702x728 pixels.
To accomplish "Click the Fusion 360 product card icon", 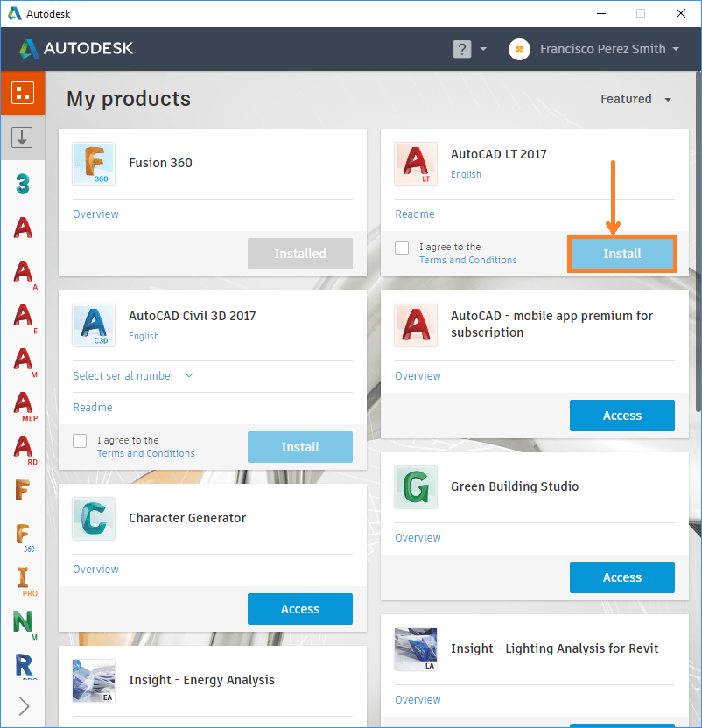I will pyautogui.click(x=94, y=164).
